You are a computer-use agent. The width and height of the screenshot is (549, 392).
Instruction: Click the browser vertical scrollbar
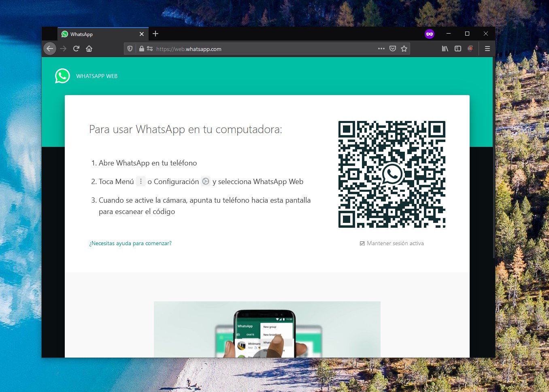(494, 158)
